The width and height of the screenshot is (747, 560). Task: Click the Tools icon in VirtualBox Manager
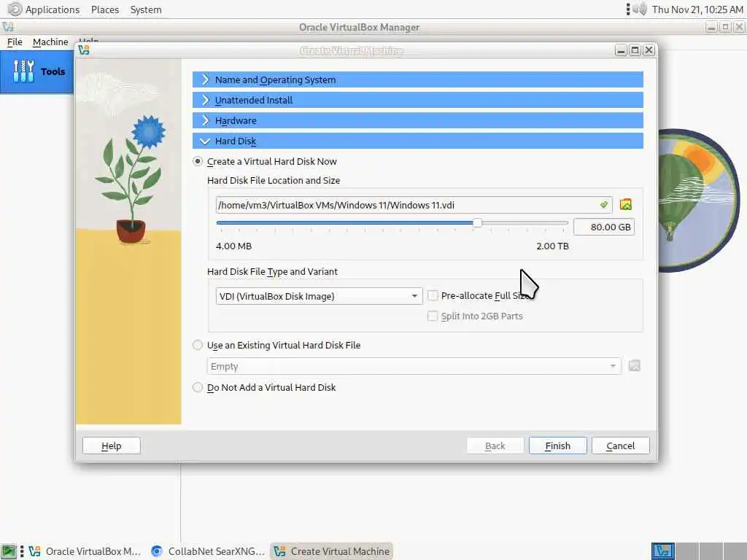[x=23, y=71]
